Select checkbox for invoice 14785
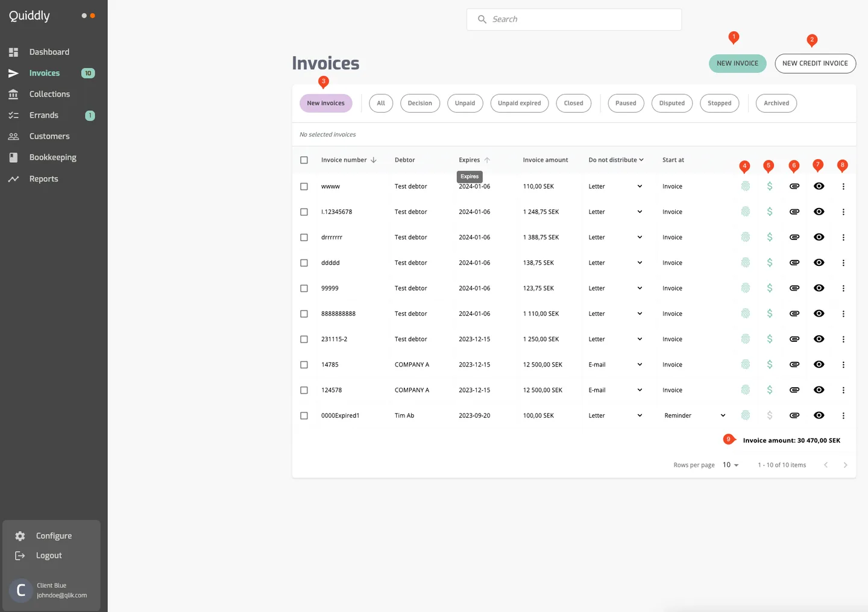This screenshot has width=868, height=612. coord(304,365)
